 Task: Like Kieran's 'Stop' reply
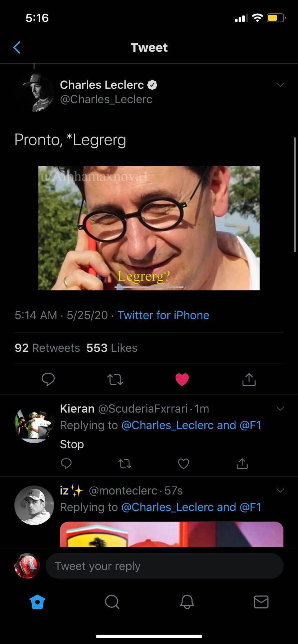tap(183, 464)
